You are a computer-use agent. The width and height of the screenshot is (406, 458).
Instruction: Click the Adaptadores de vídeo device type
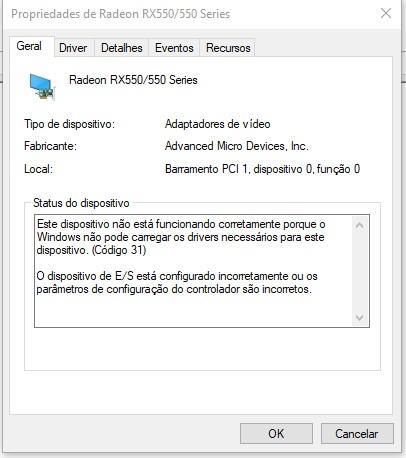coord(217,124)
